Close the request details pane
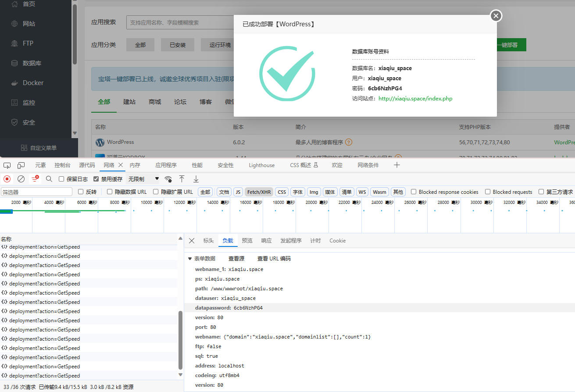The image size is (575, 392). pyautogui.click(x=192, y=241)
